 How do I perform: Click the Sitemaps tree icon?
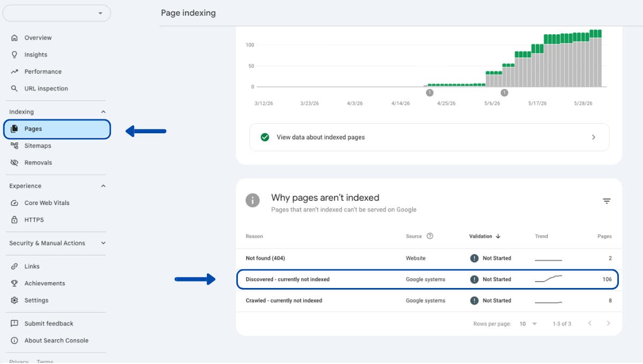click(x=14, y=146)
